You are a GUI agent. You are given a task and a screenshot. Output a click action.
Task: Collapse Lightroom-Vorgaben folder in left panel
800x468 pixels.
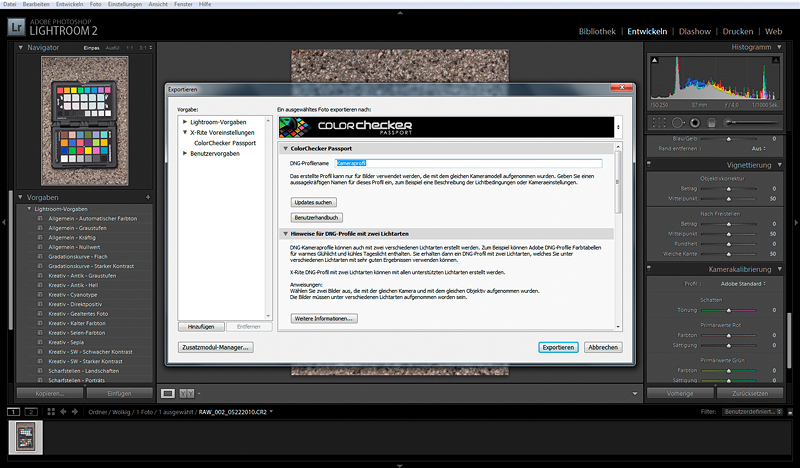point(29,209)
